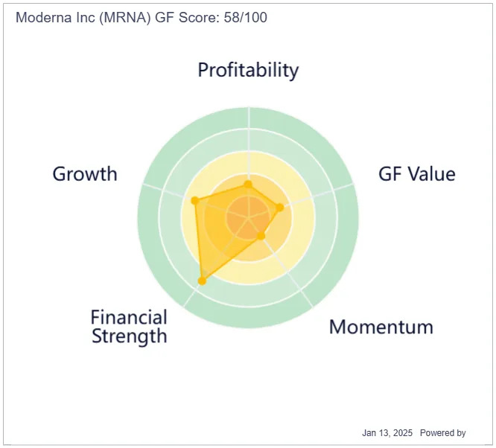Click the Growth axis label

click(x=85, y=174)
